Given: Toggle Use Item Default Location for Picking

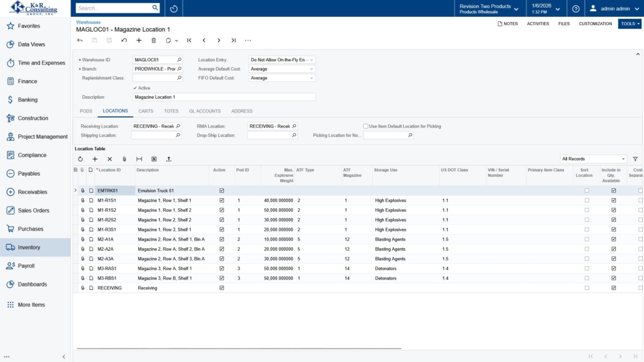Looking at the screenshot, I should point(366,126).
